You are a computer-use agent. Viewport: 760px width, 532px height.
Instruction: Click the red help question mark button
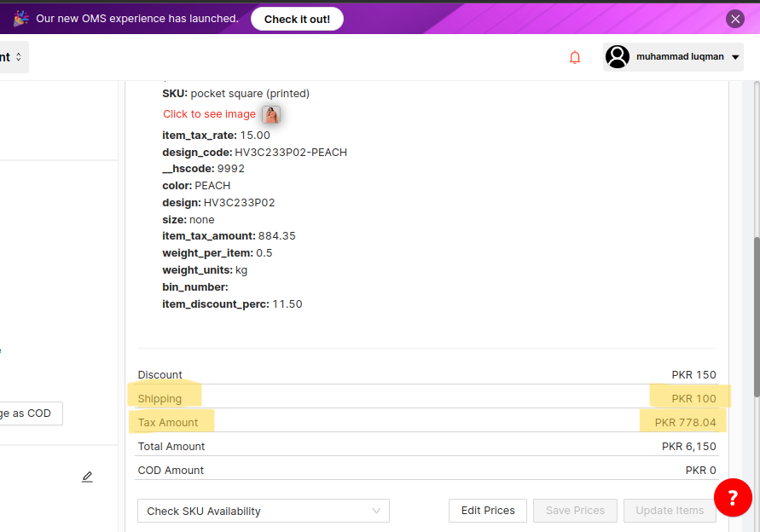coord(733,497)
